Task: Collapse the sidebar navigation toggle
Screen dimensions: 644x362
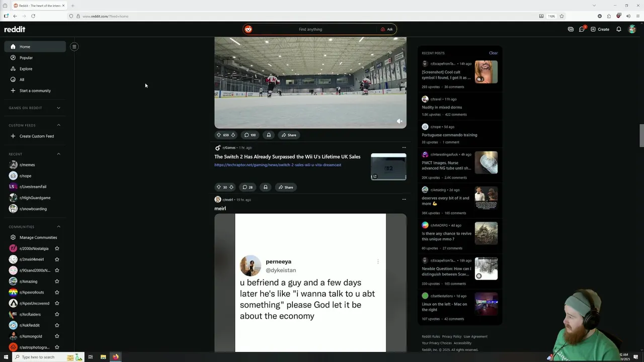Action: click(74, 47)
